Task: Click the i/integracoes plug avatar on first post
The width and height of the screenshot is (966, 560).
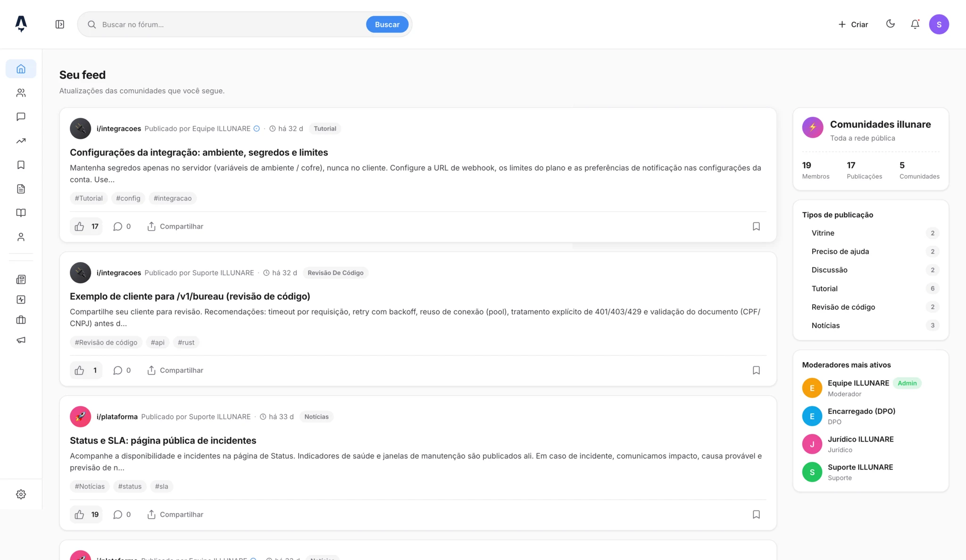Action: pos(80,129)
